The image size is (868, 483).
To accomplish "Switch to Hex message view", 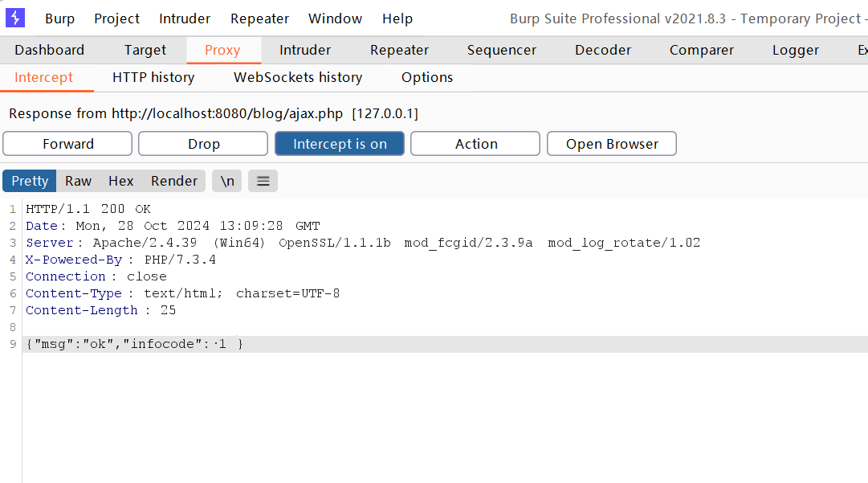I will 120,181.
